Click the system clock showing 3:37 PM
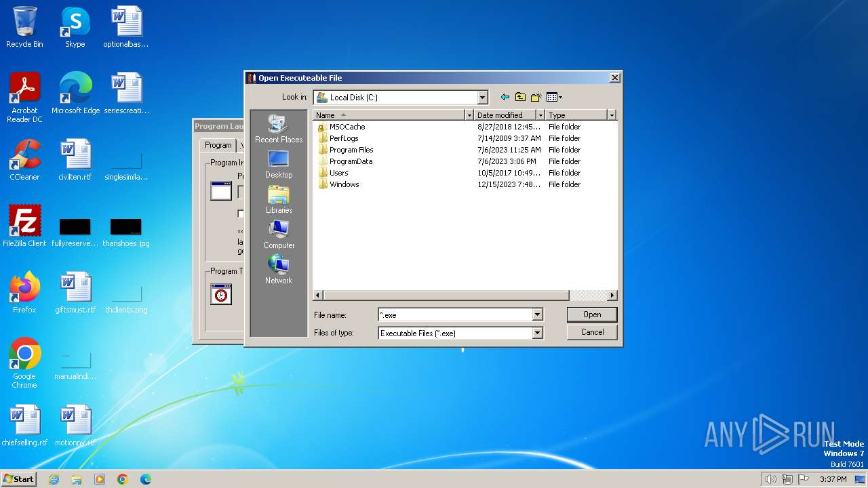868x488 pixels. [x=833, y=479]
